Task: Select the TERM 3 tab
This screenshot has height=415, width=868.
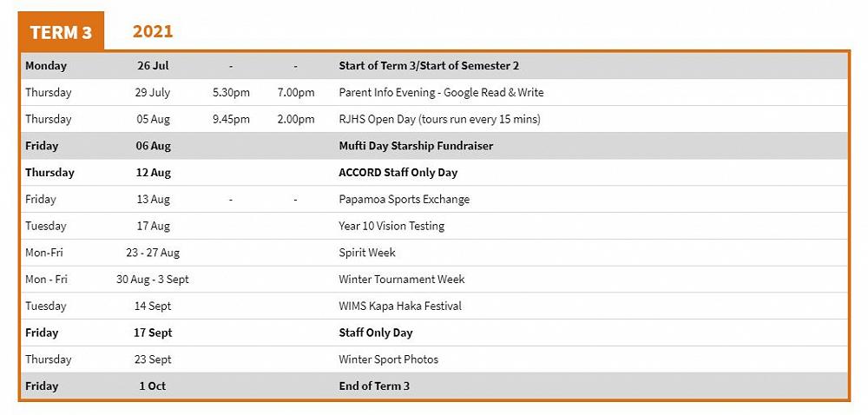Action: [x=61, y=32]
